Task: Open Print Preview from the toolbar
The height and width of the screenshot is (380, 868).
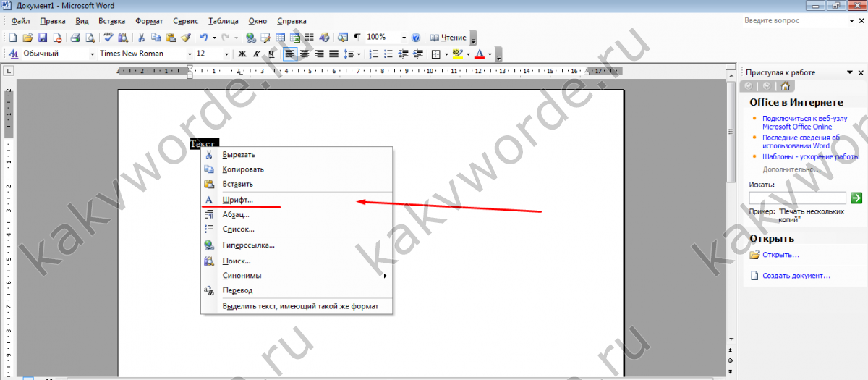Action: tap(90, 37)
